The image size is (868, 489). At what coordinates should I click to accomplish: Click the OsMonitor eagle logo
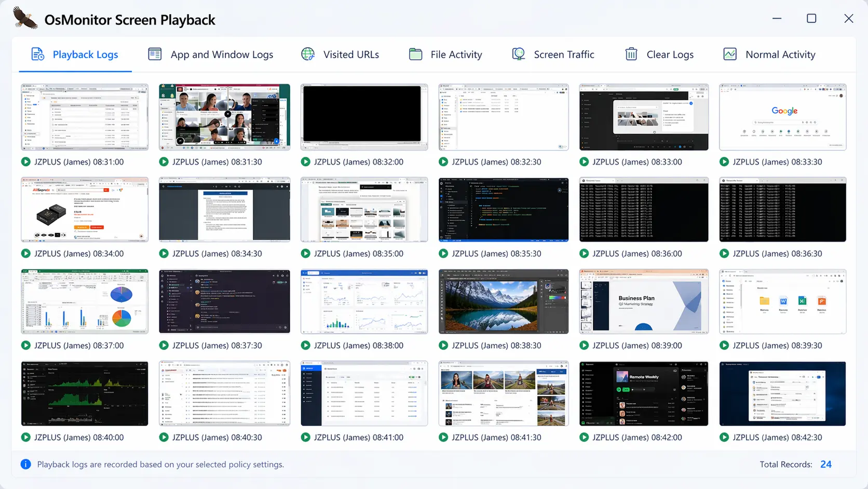pyautogui.click(x=25, y=18)
